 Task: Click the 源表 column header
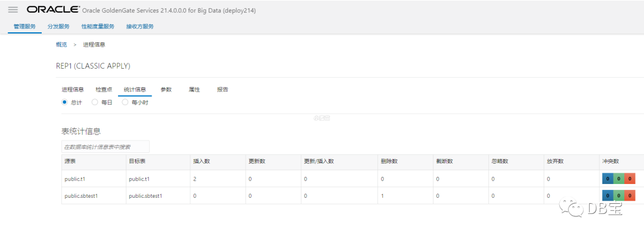tap(94, 161)
